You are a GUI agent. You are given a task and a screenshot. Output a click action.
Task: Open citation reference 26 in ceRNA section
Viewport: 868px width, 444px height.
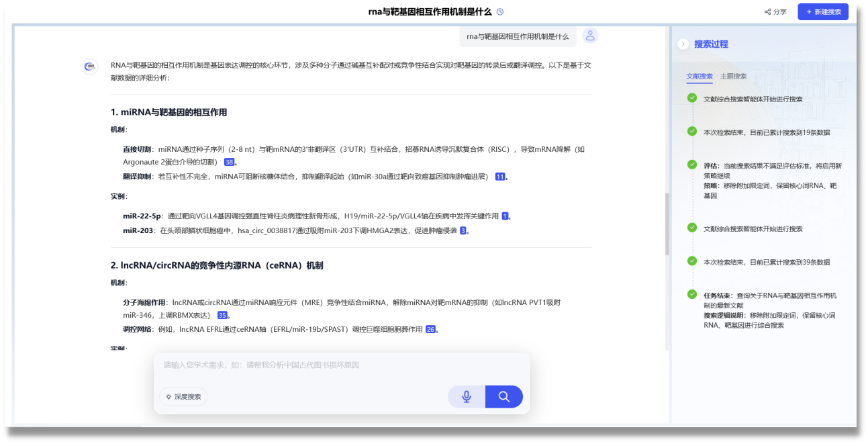(430, 329)
